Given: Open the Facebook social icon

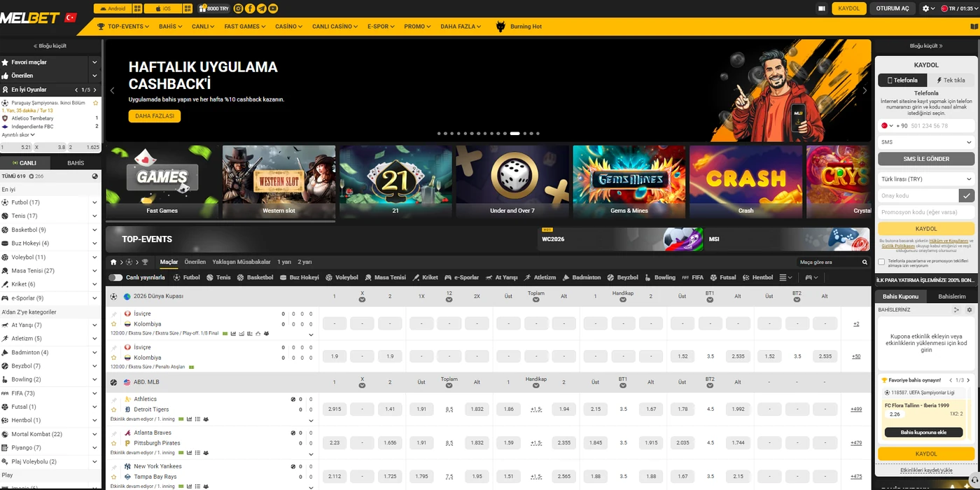Looking at the screenshot, I should coord(250,8).
